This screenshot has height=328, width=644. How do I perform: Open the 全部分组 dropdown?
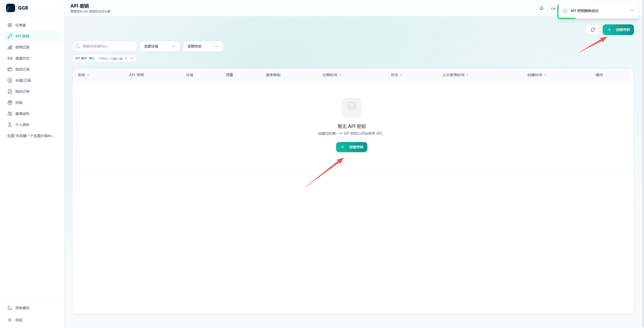pos(160,46)
